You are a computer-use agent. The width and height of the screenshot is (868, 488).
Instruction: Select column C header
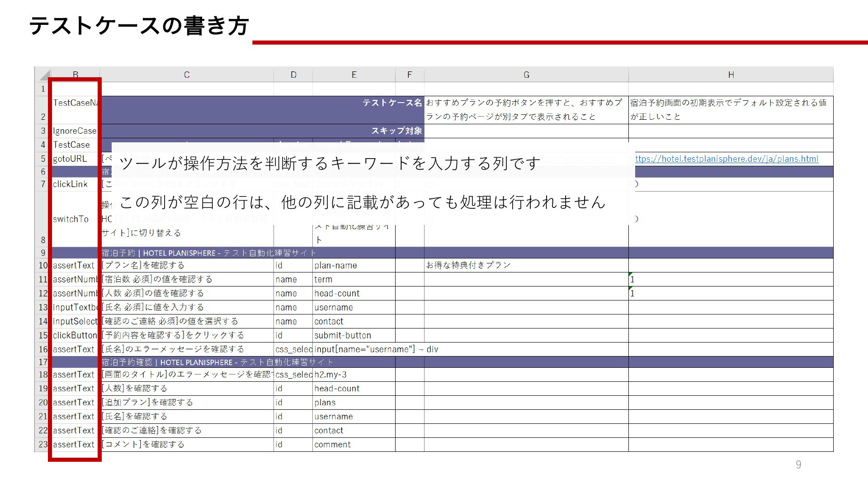(187, 75)
